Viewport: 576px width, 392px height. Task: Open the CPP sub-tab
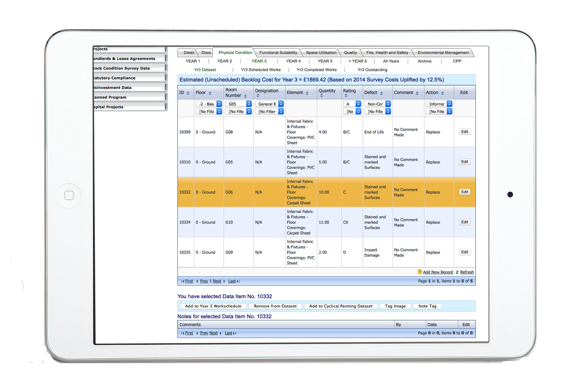coord(457,61)
